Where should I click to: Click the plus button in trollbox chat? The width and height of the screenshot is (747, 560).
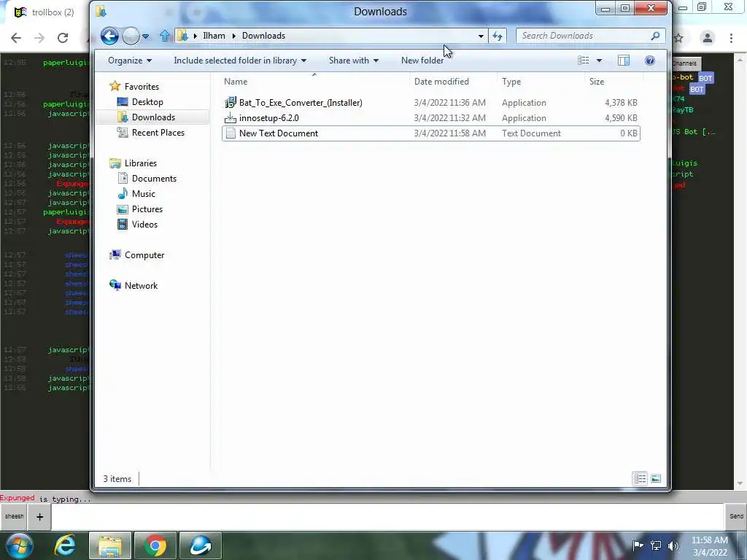(39, 516)
